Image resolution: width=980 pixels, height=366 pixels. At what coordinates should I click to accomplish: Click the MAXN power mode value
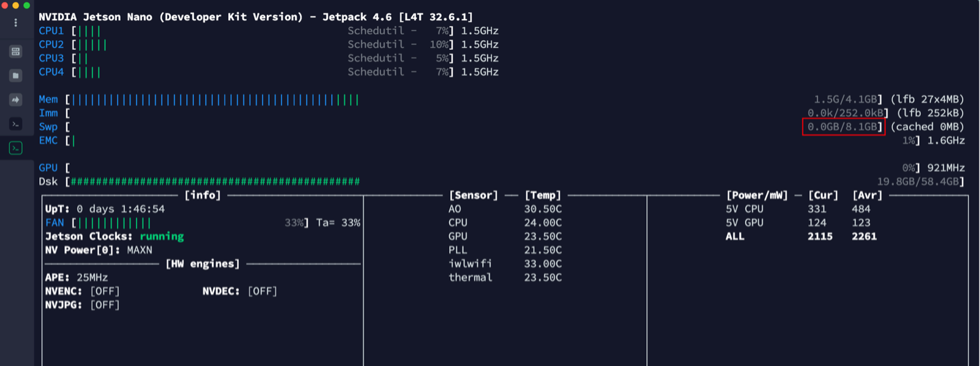coord(139,250)
